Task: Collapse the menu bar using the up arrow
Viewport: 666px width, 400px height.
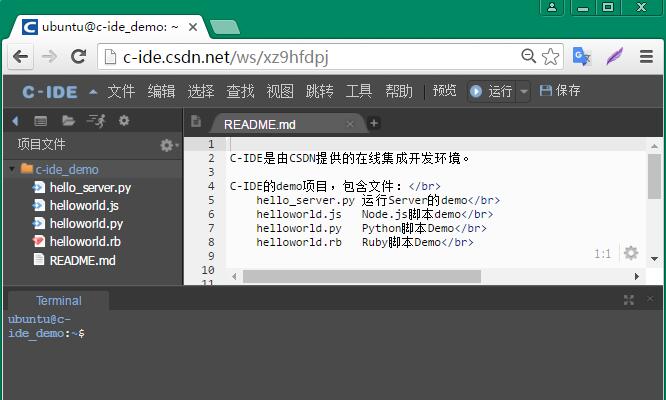Action: [93, 92]
